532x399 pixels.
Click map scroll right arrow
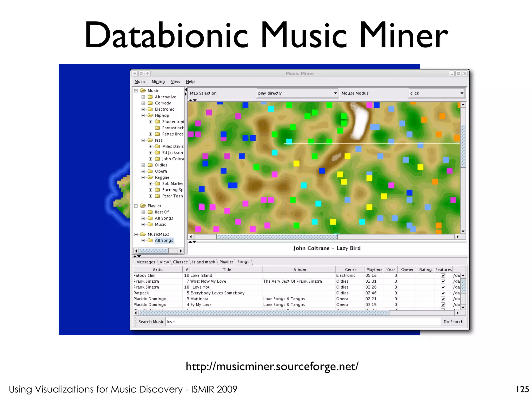click(x=457, y=237)
